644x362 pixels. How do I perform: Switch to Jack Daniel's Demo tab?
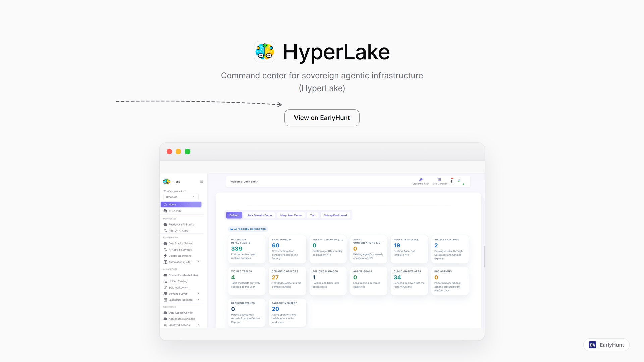click(260, 215)
